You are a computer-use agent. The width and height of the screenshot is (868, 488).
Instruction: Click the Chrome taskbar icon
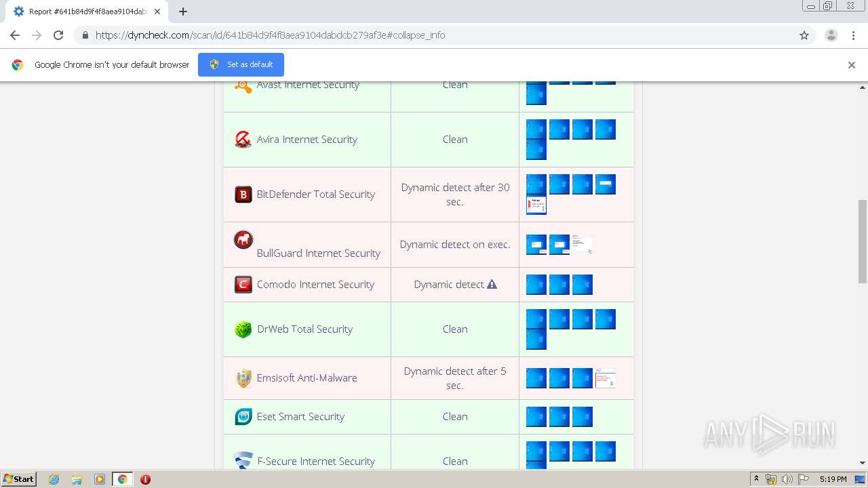point(122,479)
